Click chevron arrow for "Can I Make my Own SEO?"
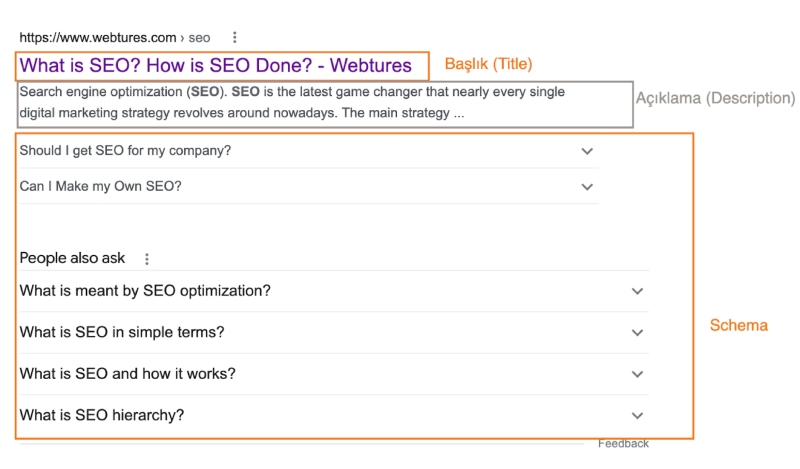This screenshot has width=800, height=469. (x=587, y=187)
